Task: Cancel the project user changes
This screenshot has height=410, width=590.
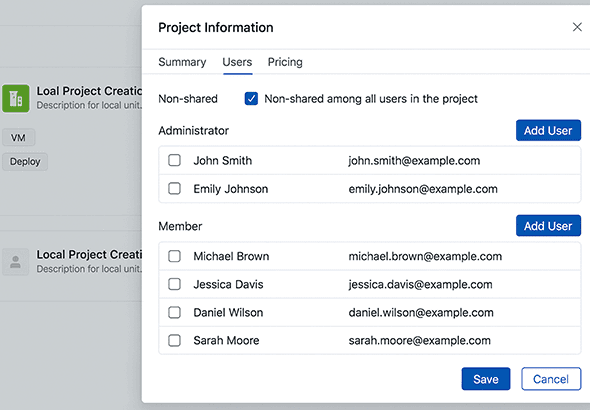Action: tap(551, 379)
